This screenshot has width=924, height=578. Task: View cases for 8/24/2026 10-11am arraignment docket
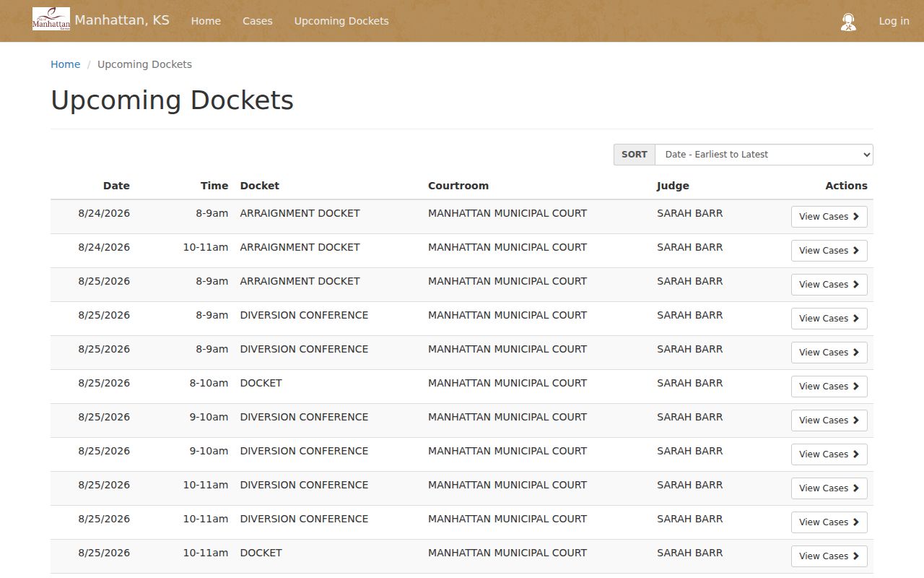(x=829, y=251)
